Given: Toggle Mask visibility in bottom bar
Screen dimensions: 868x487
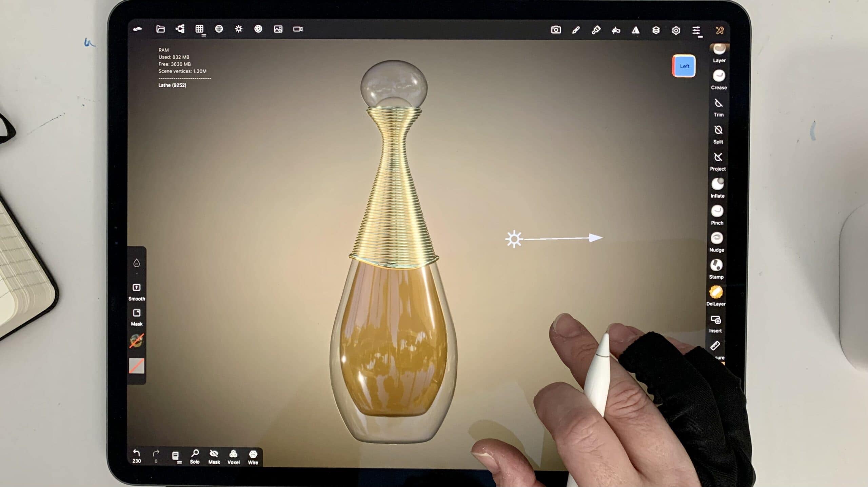Looking at the screenshot, I should point(214,454).
